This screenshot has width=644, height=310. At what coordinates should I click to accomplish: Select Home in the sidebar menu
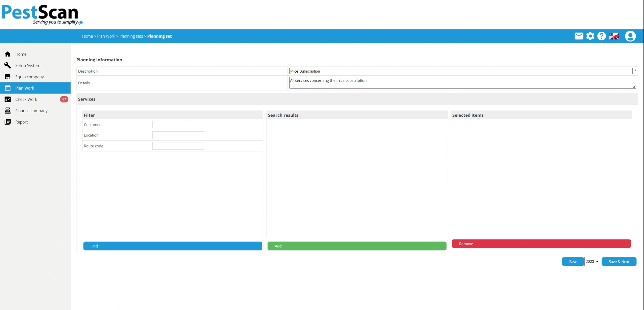point(21,54)
